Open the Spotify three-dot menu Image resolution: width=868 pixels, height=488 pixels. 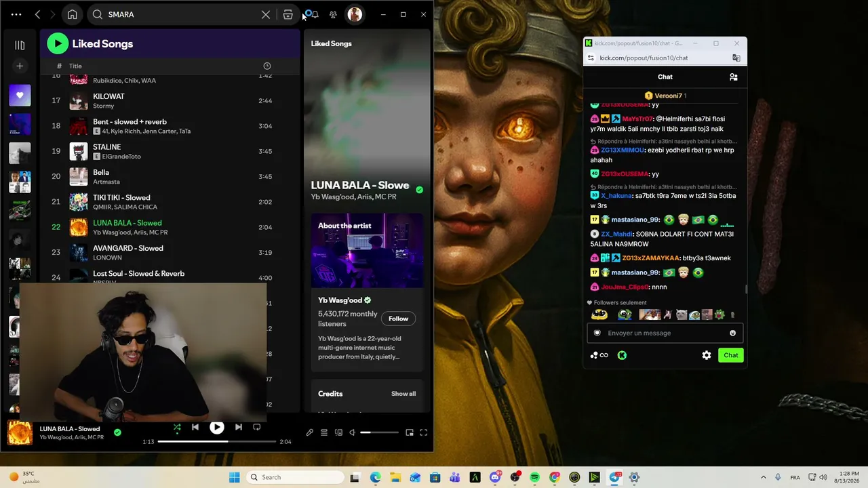[16, 14]
